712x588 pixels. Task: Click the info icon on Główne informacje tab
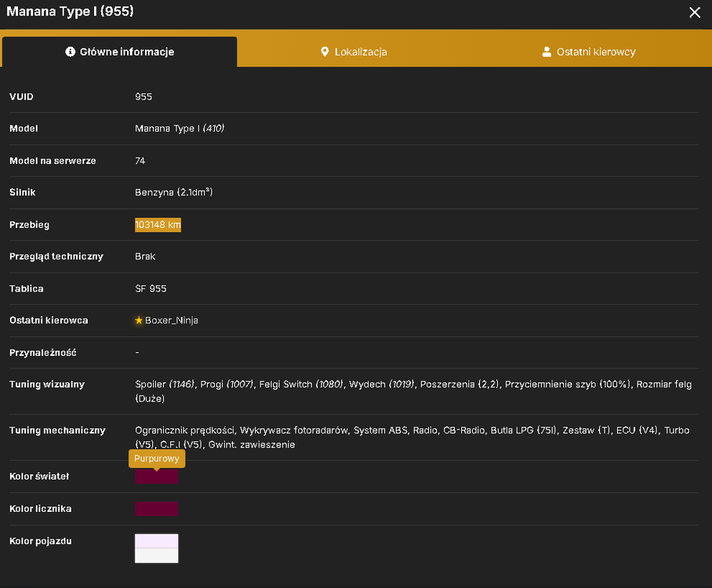(x=70, y=52)
